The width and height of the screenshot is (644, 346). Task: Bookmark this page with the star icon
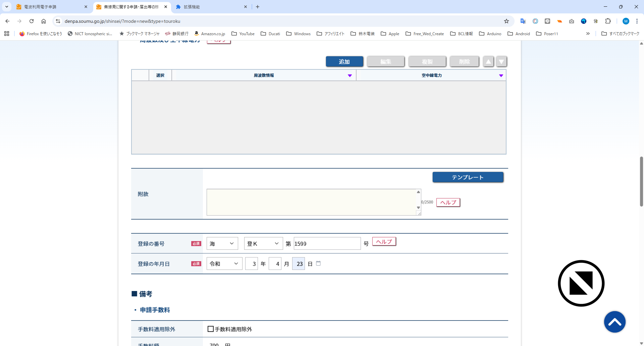point(506,21)
